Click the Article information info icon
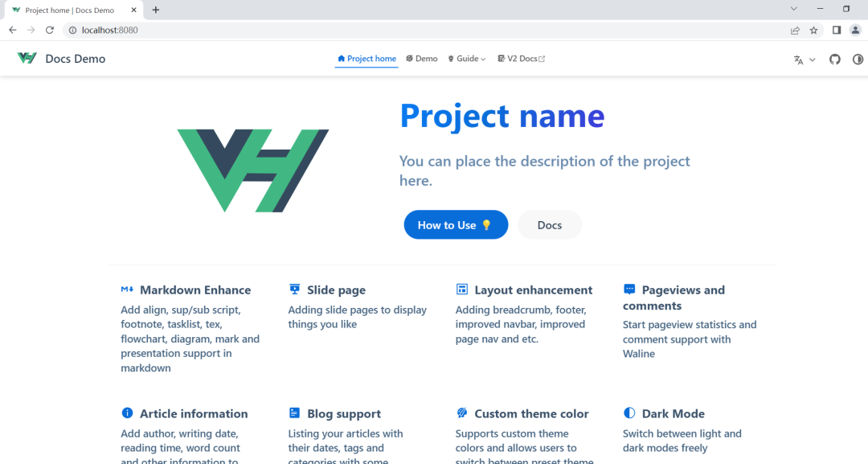 127,413
